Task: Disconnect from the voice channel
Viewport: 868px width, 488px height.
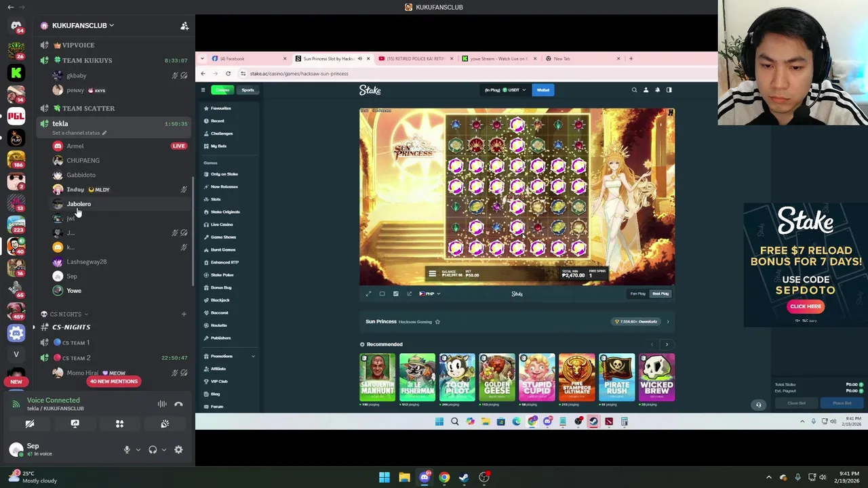Action: (x=178, y=404)
